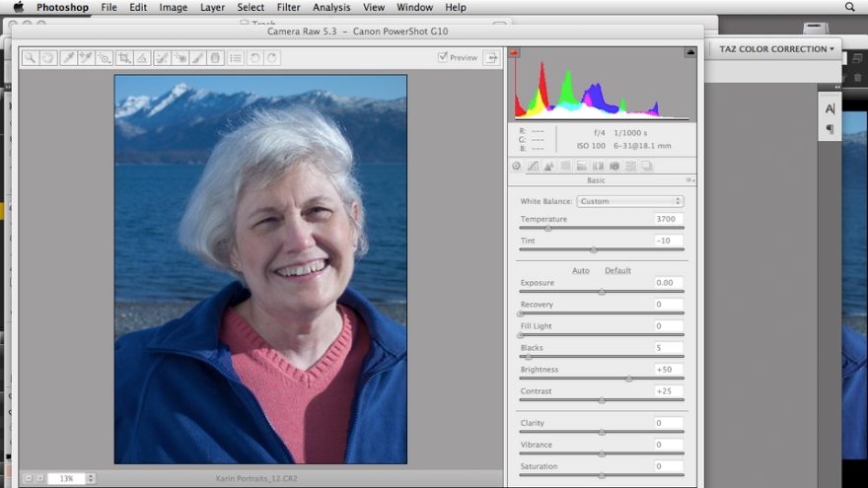Select the Spot Removal tool
868x488 pixels.
pyautogui.click(x=162, y=57)
